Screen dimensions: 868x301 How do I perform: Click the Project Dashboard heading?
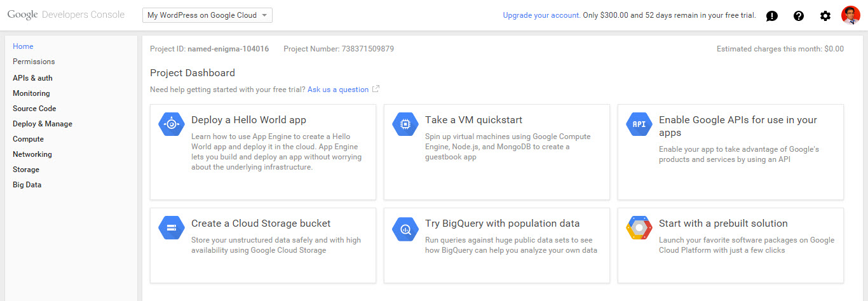(x=193, y=73)
